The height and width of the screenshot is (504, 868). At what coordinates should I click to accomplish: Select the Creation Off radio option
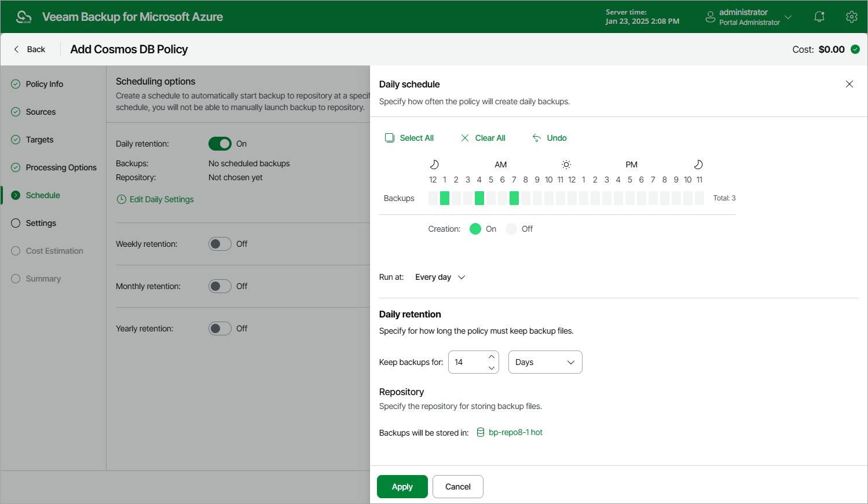tap(511, 229)
